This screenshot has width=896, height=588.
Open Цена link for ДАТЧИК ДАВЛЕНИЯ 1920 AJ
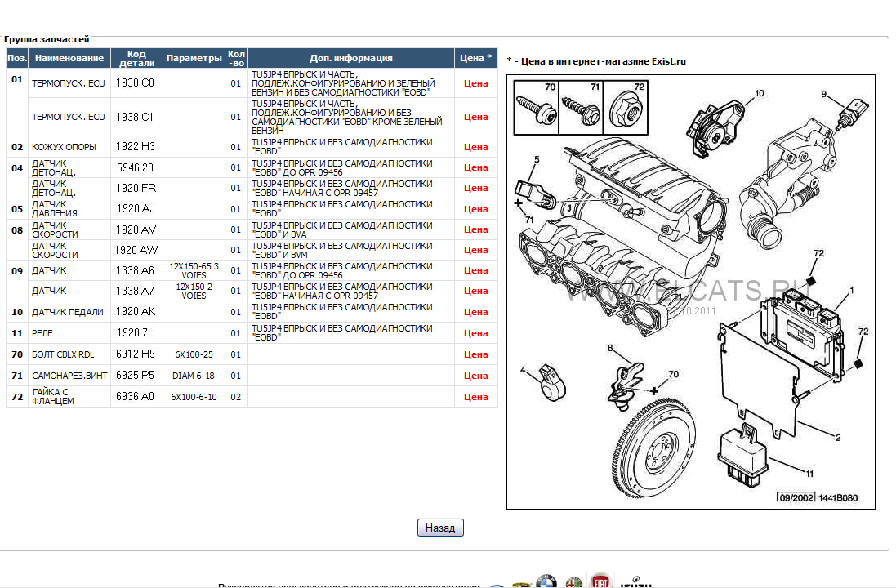tap(475, 209)
